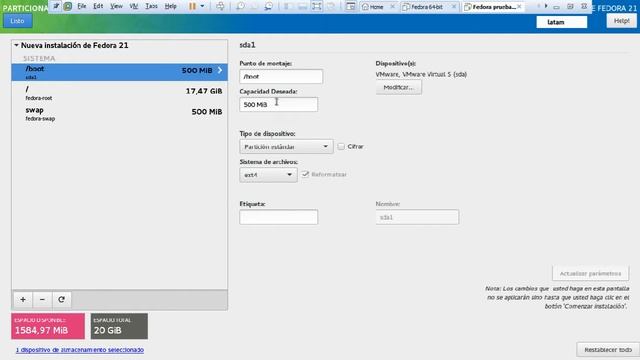Click the Modificar... button

click(398, 87)
